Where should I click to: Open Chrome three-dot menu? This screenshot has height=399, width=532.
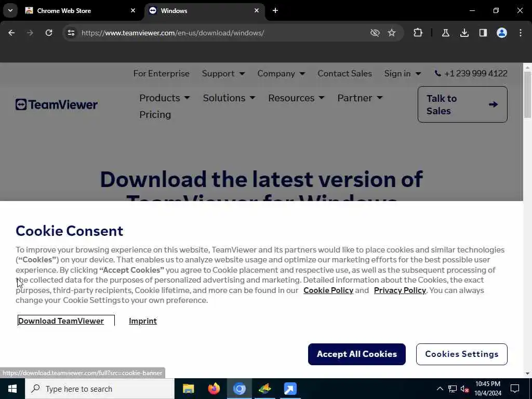point(520,33)
